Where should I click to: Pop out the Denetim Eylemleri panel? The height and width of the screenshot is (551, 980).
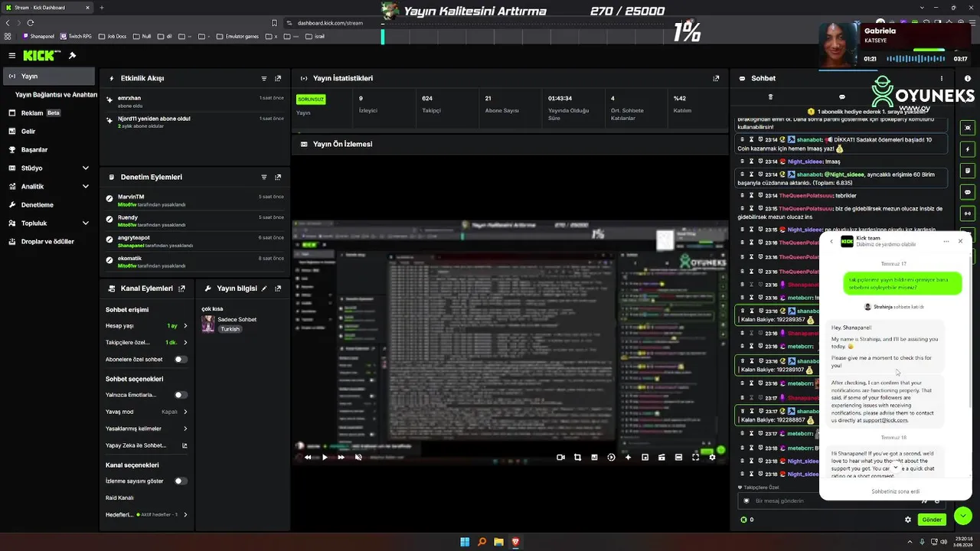[278, 177]
